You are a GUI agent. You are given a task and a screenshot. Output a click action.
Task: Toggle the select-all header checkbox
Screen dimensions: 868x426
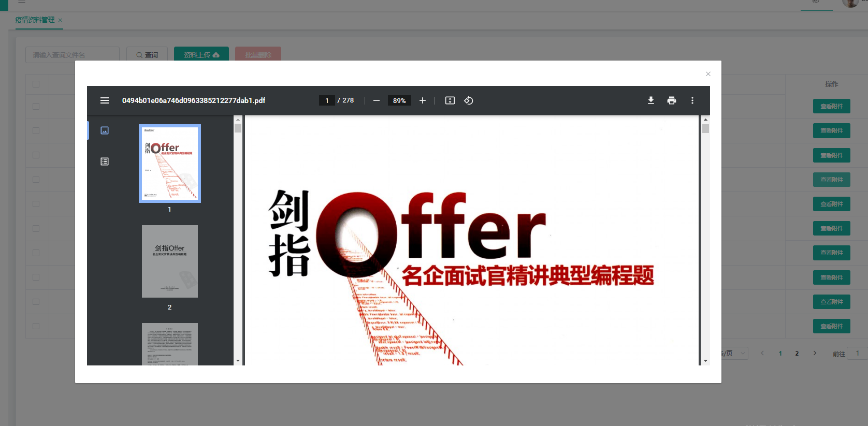point(36,84)
